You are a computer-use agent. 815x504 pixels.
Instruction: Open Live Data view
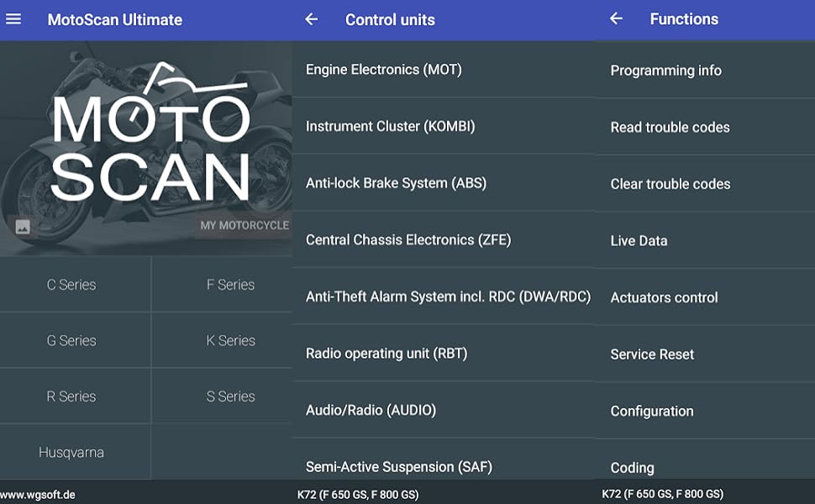point(639,240)
